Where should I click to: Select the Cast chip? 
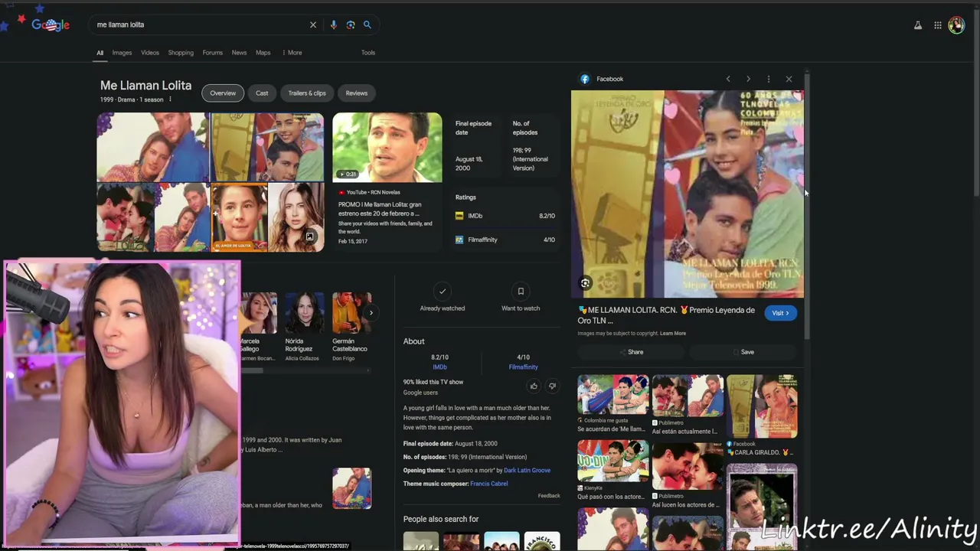tap(262, 93)
